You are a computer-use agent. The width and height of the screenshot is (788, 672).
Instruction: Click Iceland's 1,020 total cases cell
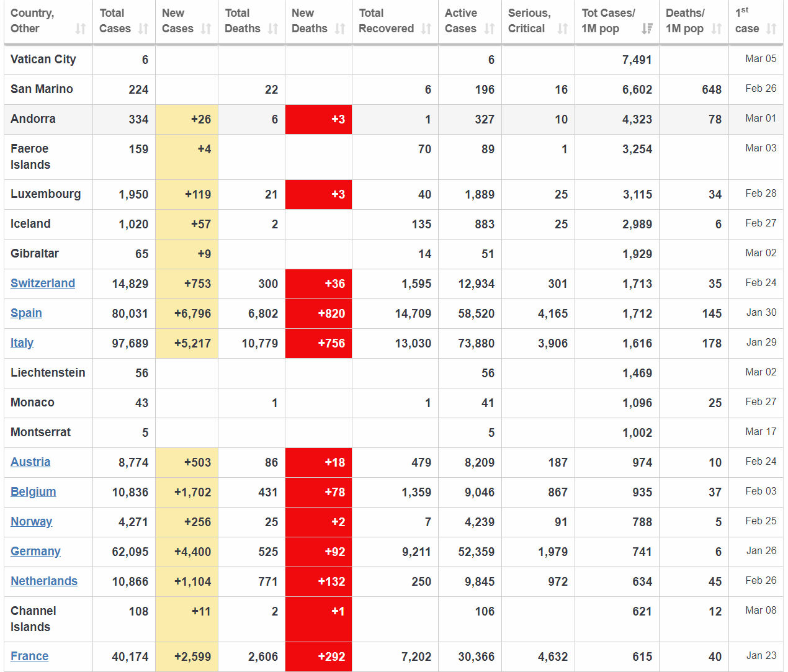tap(124, 224)
